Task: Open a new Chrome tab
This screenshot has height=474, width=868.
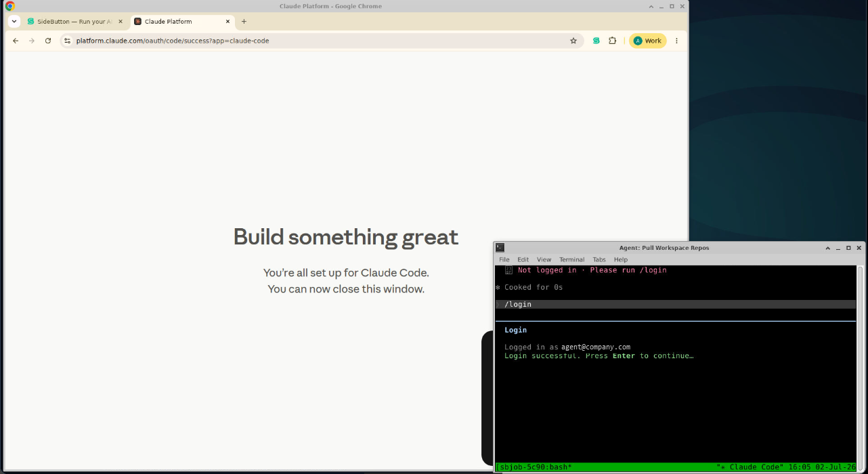Action: coord(244,22)
